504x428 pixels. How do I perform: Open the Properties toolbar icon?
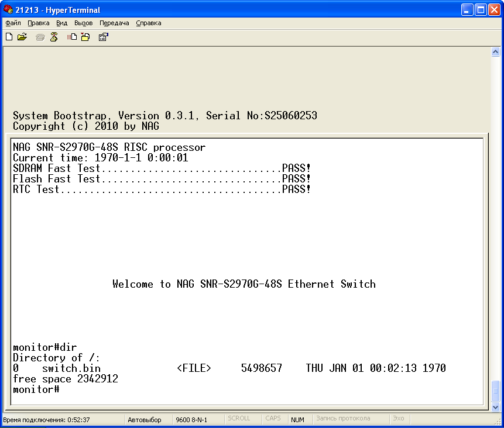[103, 37]
